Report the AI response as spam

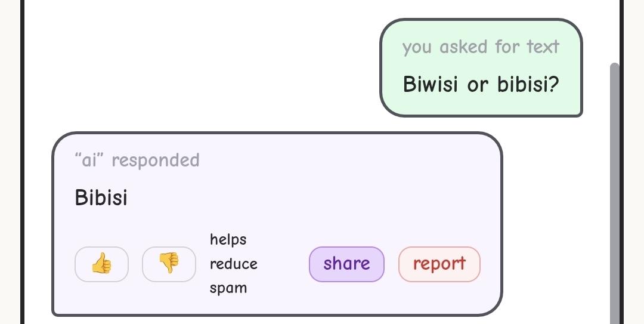coord(439,264)
